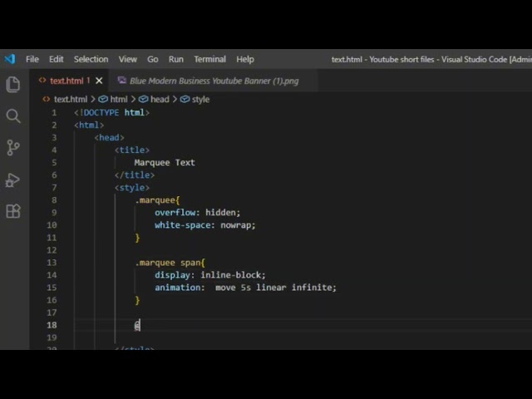
Task: Open the Run menu
Action: (175, 59)
